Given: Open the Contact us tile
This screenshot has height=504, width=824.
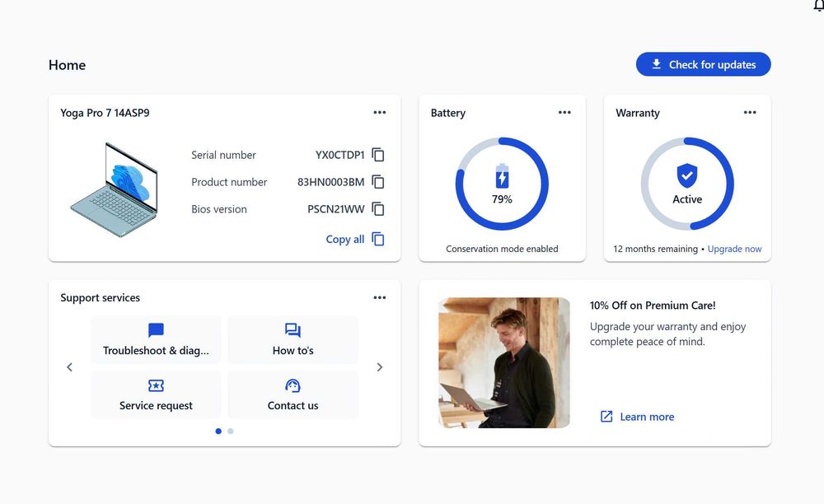Looking at the screenshot, I should tap(293, 394).
